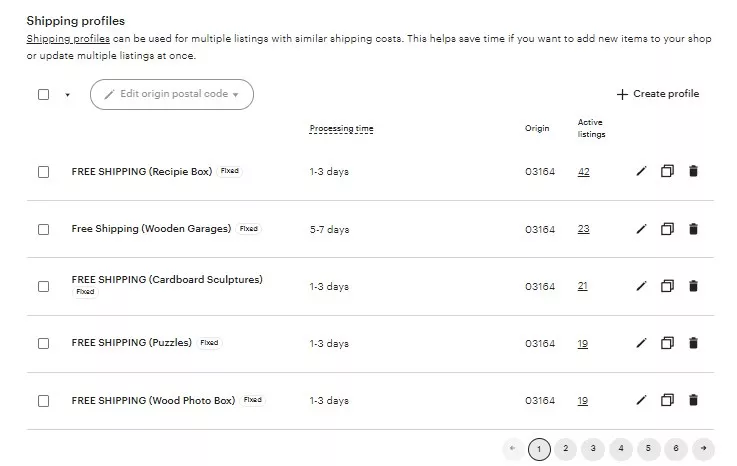
Task: Edit the Free Shipping (Wooden Garages) profile
Action: pos(641,229)
